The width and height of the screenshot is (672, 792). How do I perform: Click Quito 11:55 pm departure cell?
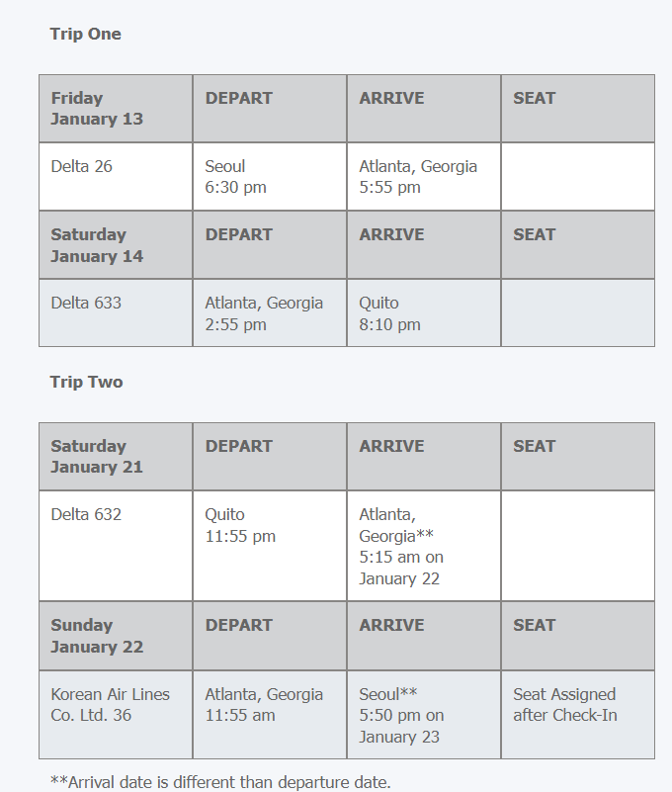240,525
